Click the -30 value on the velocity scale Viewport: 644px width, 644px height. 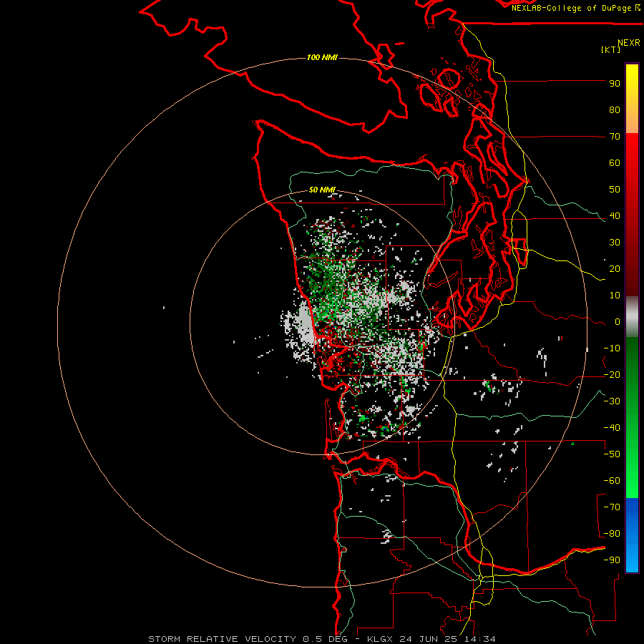[612, 401]
